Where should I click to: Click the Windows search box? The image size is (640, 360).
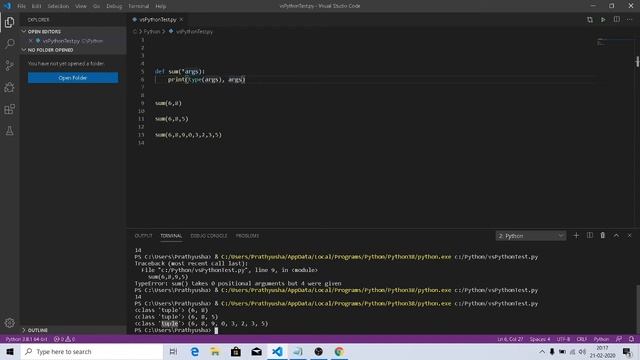[92, 351]
